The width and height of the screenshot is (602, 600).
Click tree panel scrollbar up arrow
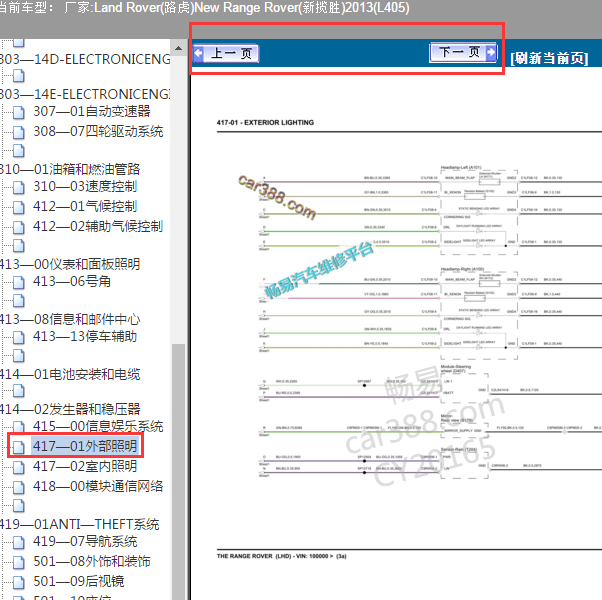point(178,48)
